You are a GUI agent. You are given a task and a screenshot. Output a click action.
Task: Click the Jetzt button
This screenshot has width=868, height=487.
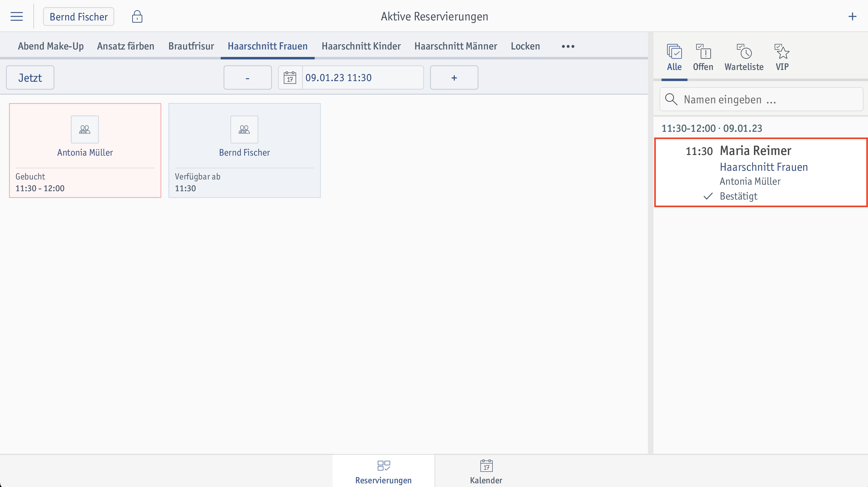[x=30, y=78]
